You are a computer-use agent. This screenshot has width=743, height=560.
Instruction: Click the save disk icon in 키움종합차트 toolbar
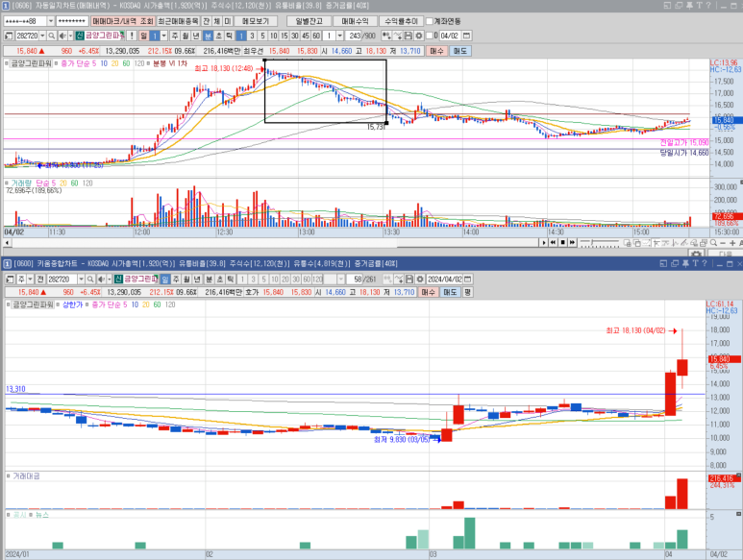(409, 280)
